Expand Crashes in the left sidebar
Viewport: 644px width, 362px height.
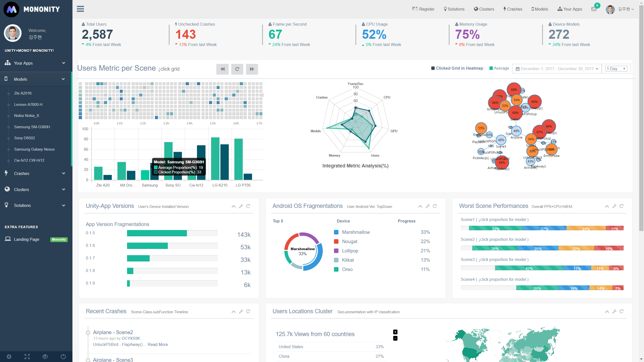click(36, 173)
